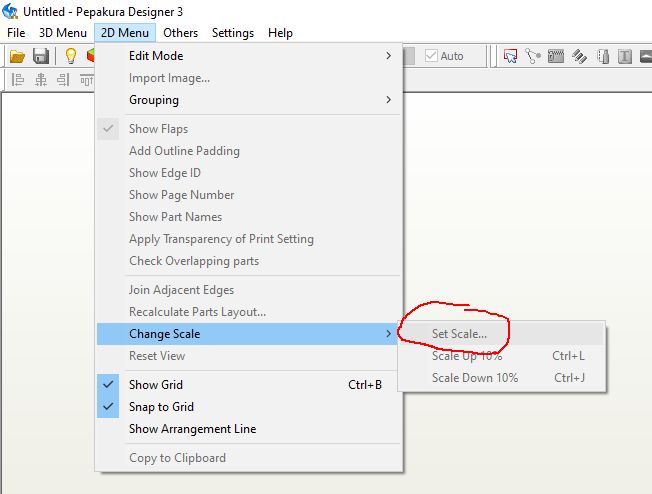Viewport: 652px width, 494px height.
Task: Choose Set Scale... from submenu
Action: pyautogui.click(x=460, y=334)
